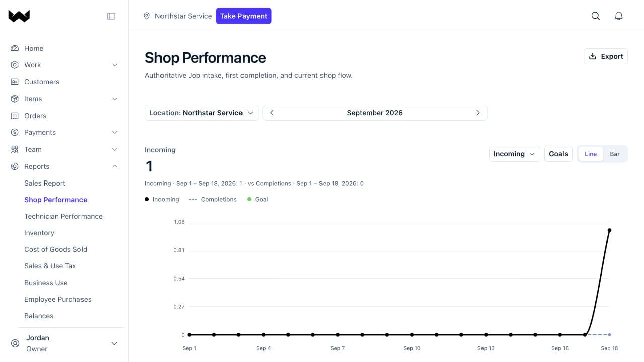
Task: Click the Shop Performance page heading
Action: [205, 58]
